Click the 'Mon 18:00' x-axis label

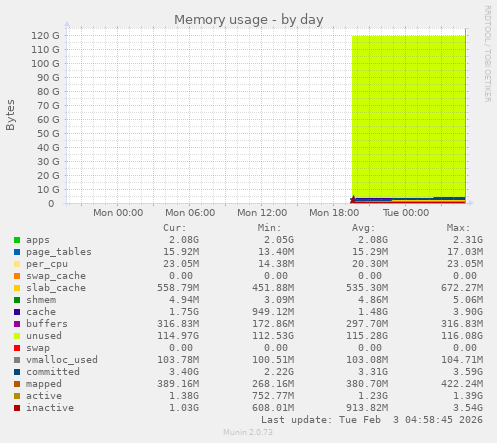pos(334,213)
